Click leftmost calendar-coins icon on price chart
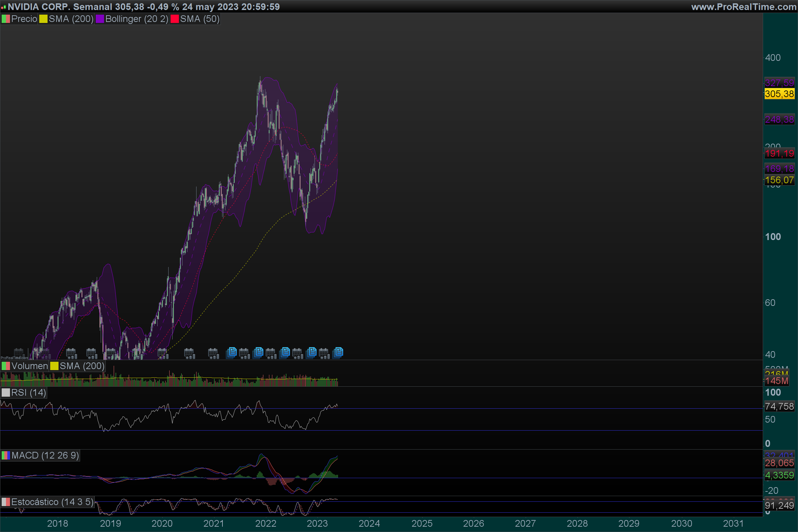Image resolution: width=798 pixels, height=532 pixels. click(x=19, y=353)
